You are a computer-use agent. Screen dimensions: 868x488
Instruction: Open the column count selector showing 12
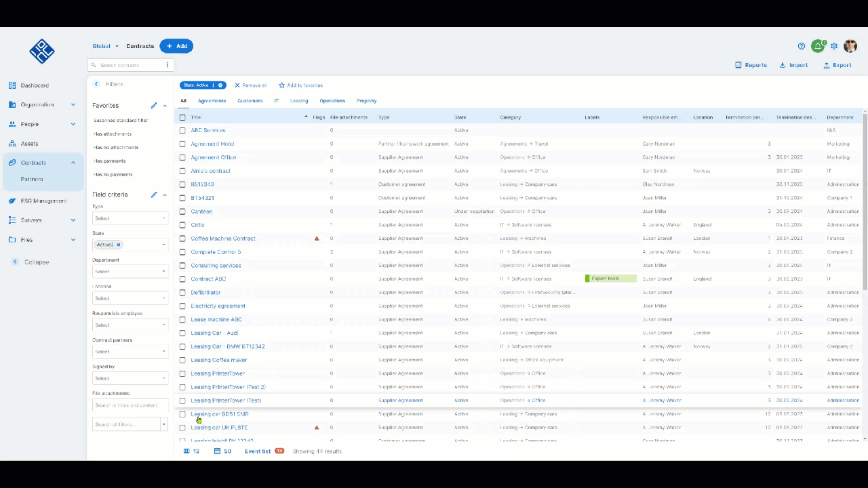pyautogui.click(x=191, y=451)
